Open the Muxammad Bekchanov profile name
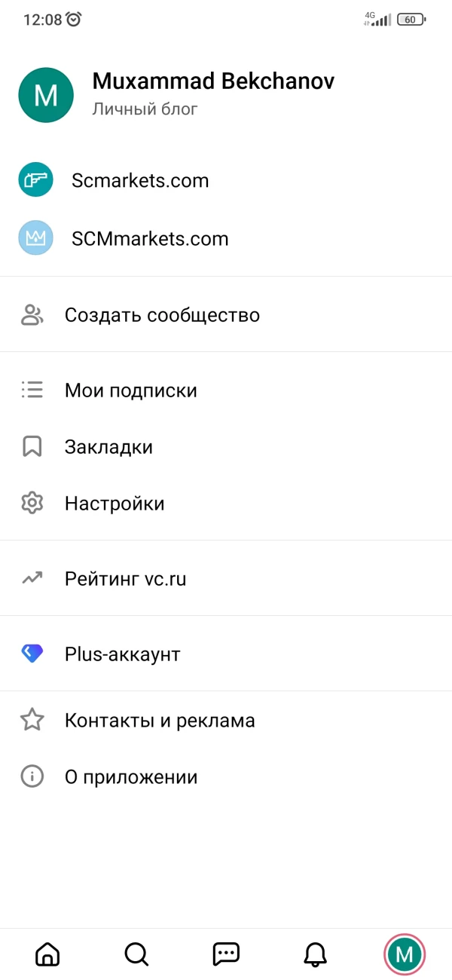This screenshot has height=980, width=452. (213, 81)
